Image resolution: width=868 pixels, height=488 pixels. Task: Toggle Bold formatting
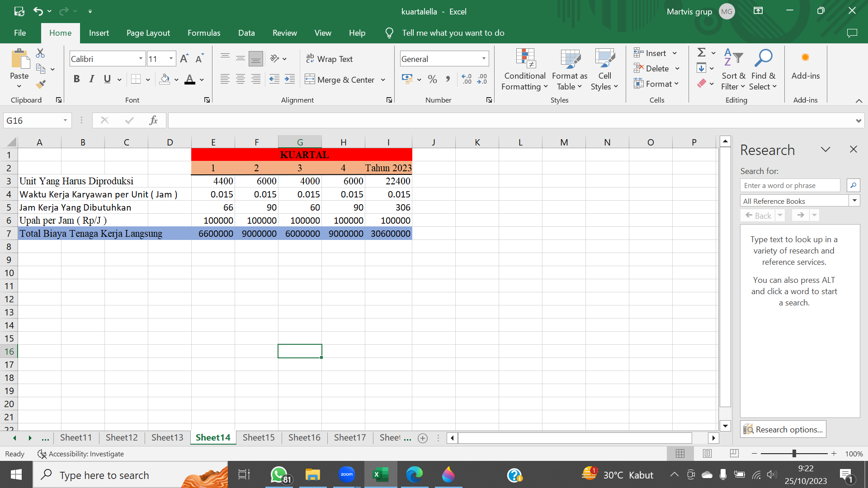[76, 80]
